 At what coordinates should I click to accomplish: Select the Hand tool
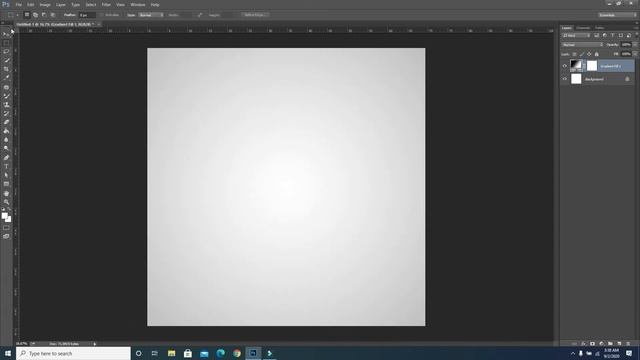click(x=6, y=193)
